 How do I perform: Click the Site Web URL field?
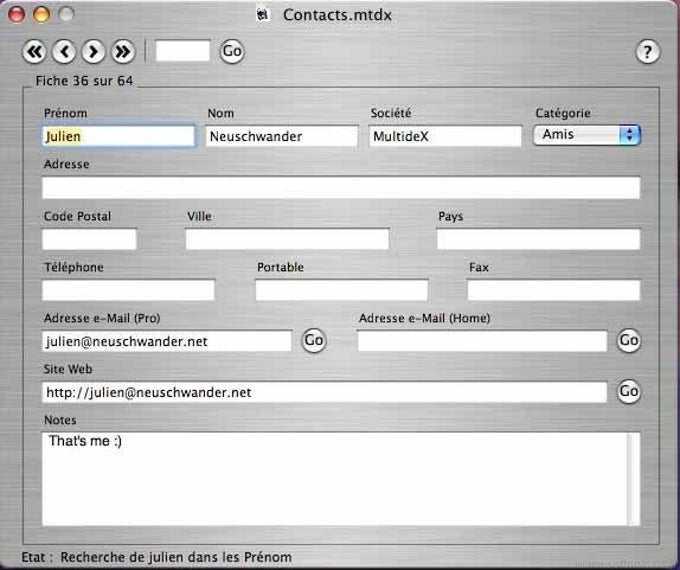click(x=324, y=392)
